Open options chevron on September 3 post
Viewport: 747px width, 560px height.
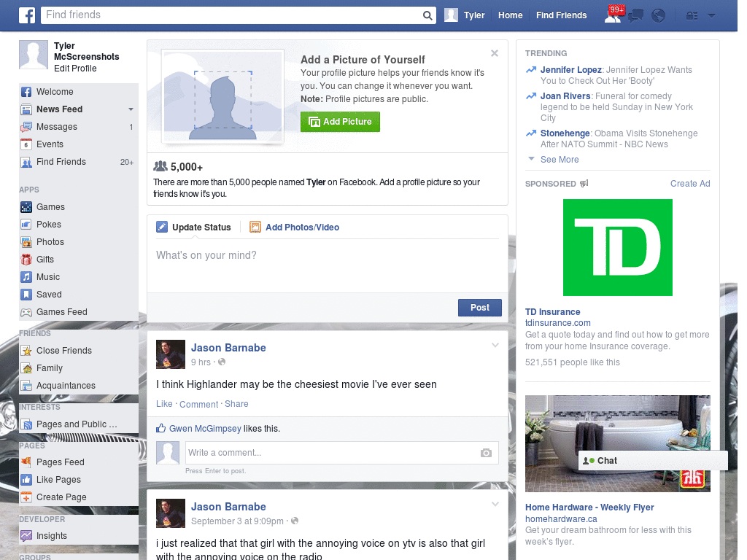tap(495, 505)
